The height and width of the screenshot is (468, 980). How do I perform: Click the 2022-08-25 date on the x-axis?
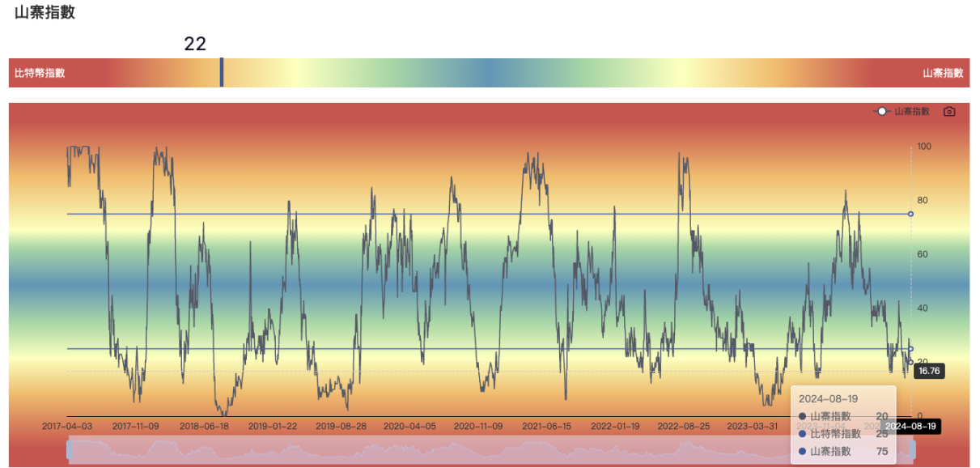684,426
